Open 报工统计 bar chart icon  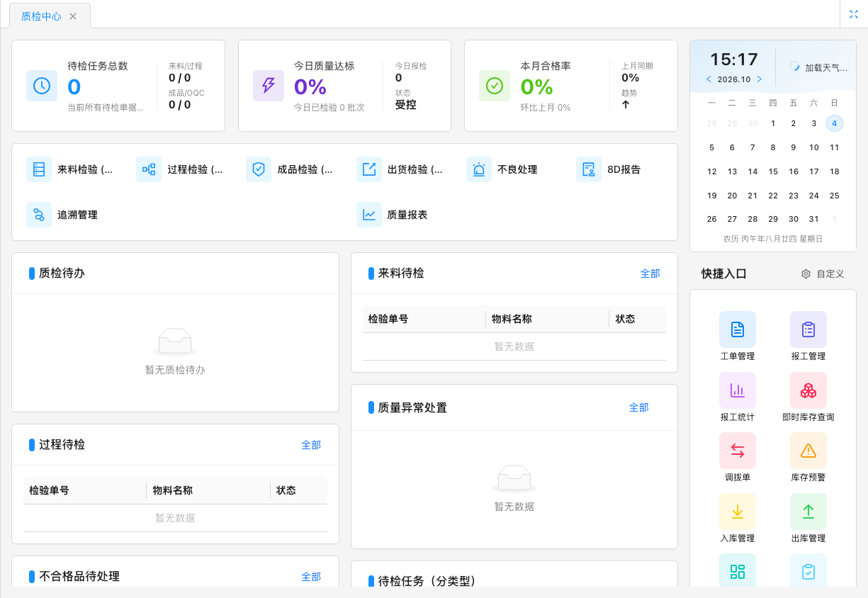point(738,390)
